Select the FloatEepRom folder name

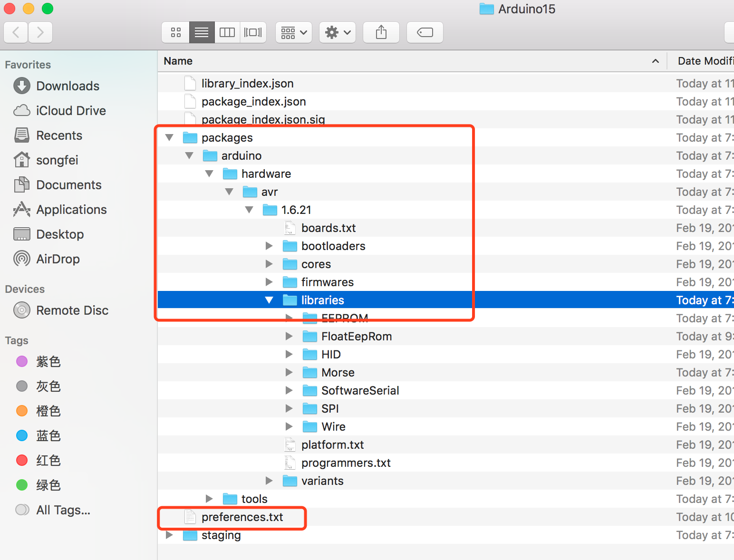357,336
